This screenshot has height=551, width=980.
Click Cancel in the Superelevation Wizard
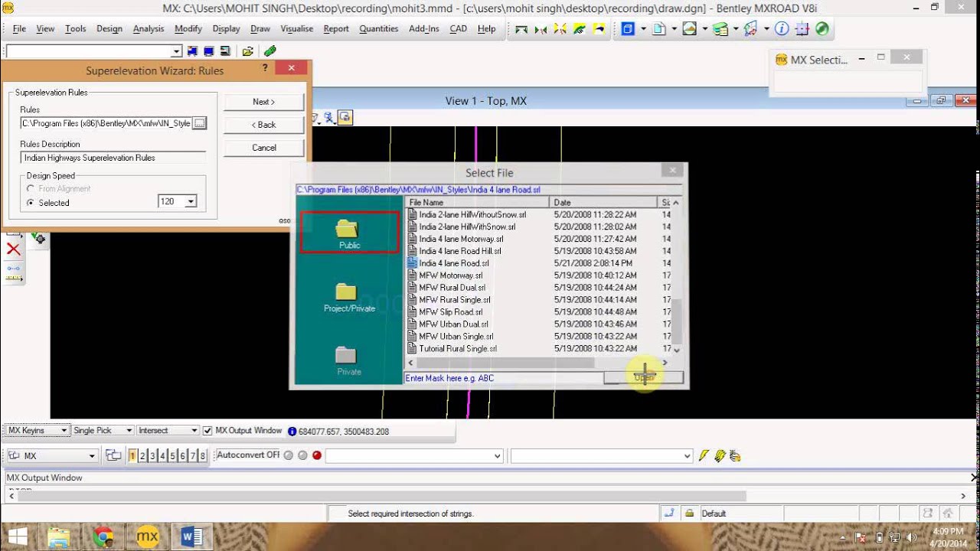click(264, 148)
